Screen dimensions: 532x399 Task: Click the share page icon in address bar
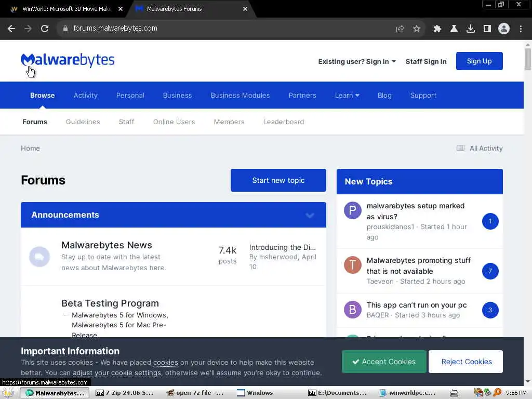tap(400, 29)
